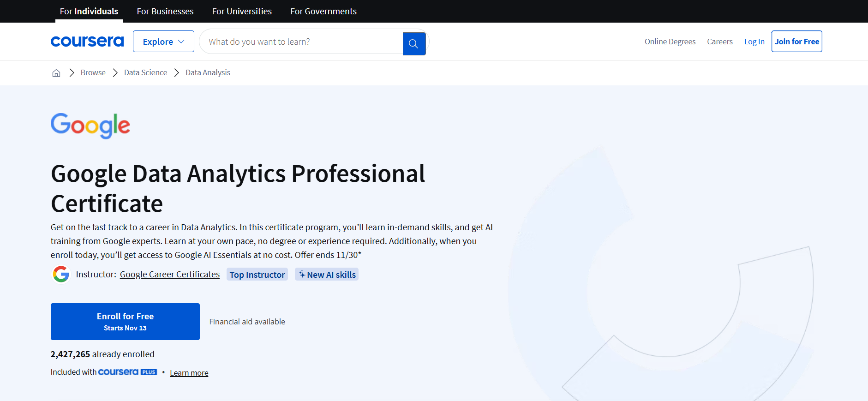
Task: Open the Data Analysis breadcrumb
Action: [208, 72]
